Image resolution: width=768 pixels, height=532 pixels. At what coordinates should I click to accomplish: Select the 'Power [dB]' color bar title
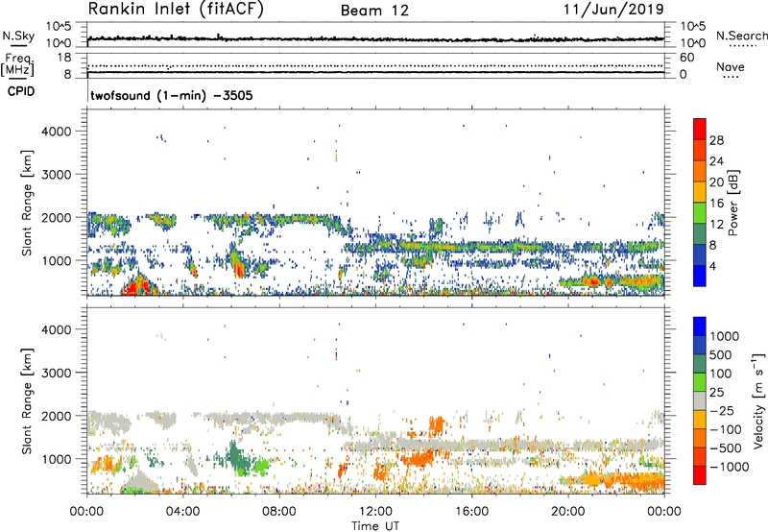732,203
